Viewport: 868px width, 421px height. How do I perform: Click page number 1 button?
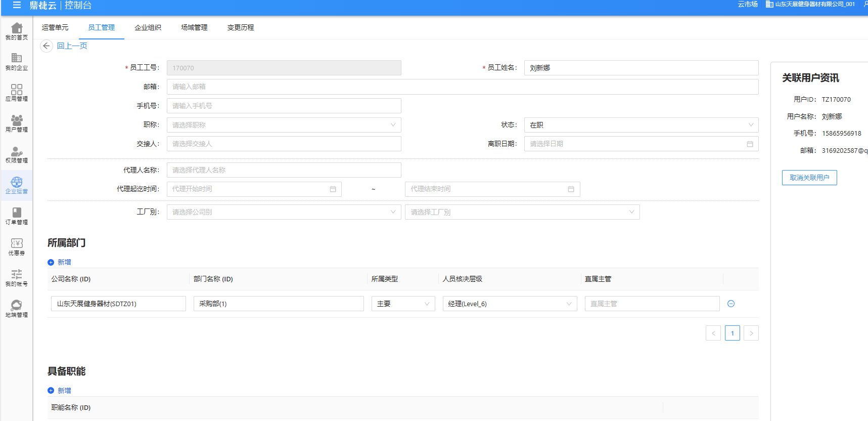733,333
